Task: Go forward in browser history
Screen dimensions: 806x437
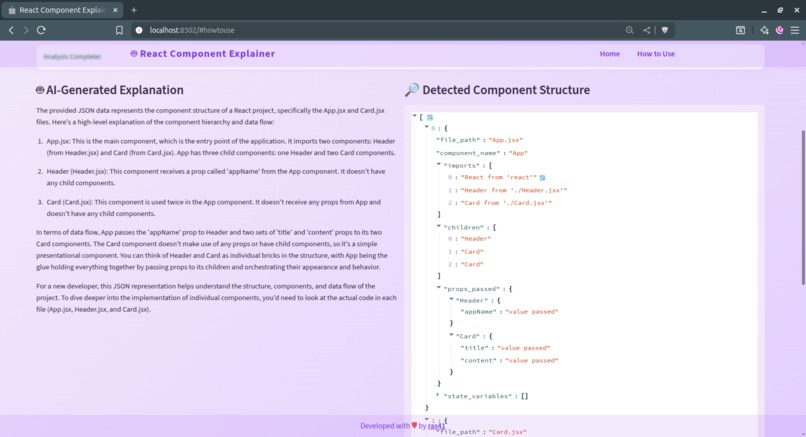Action: point(26,30)
